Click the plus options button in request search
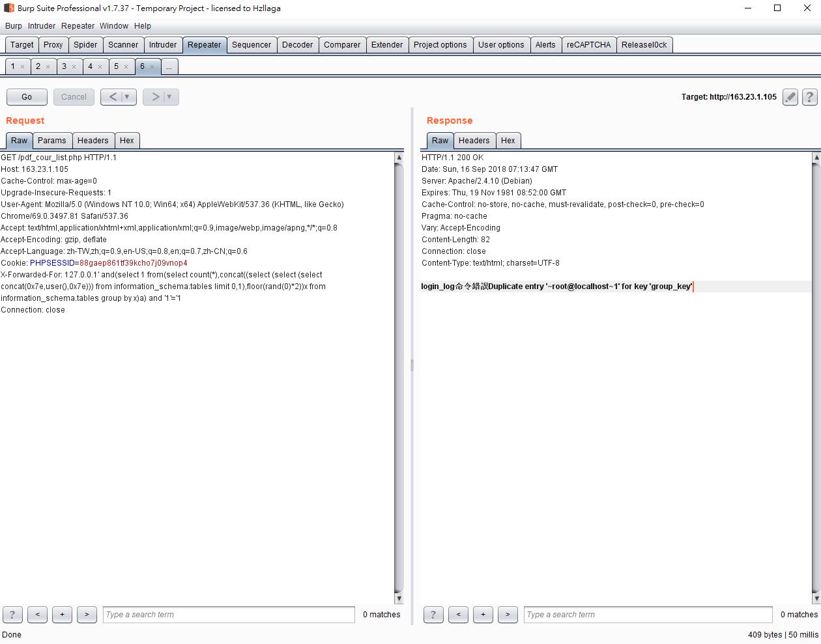The height and width of the screenshot is (644, 821). click(62, 614)
